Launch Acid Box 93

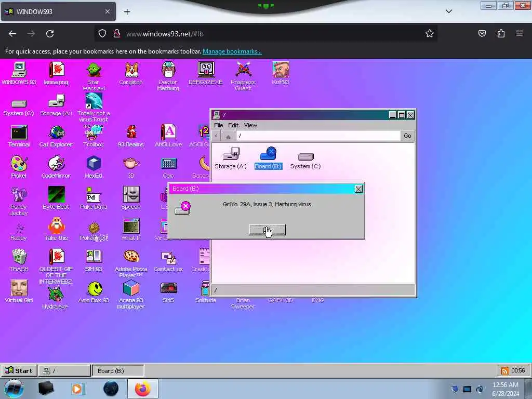[94, 292]
